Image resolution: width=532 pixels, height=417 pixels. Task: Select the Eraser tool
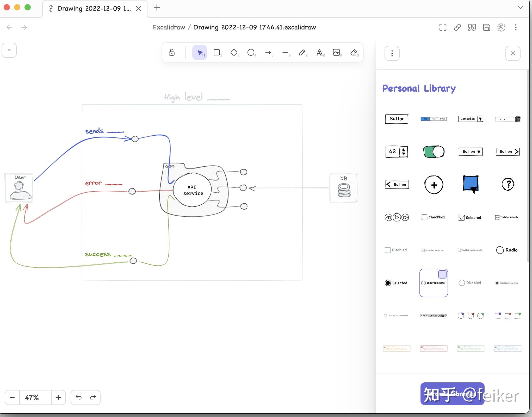click(354, 53)
